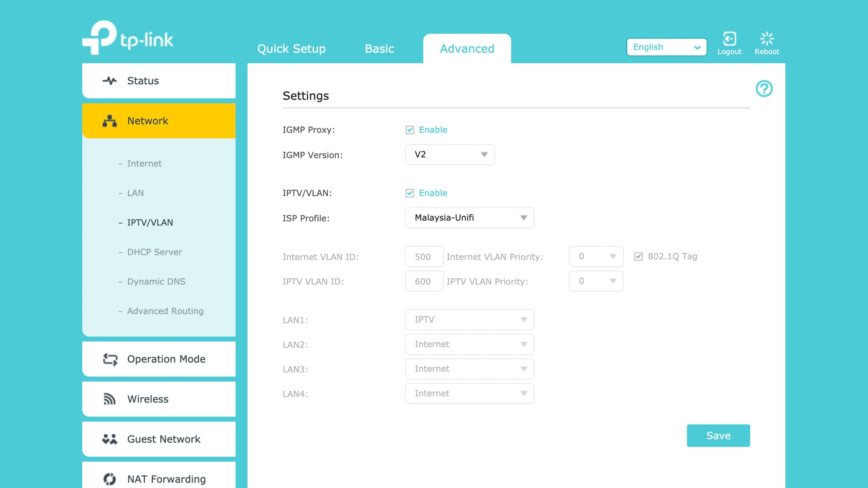Click the Guest Network people icon
The image size is (868, 488).
[x=110, y=439]
